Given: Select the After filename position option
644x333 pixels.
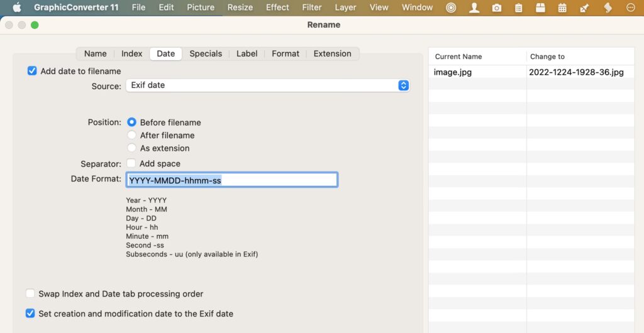Looking at the screenshot, I should (x=131, y=135).
